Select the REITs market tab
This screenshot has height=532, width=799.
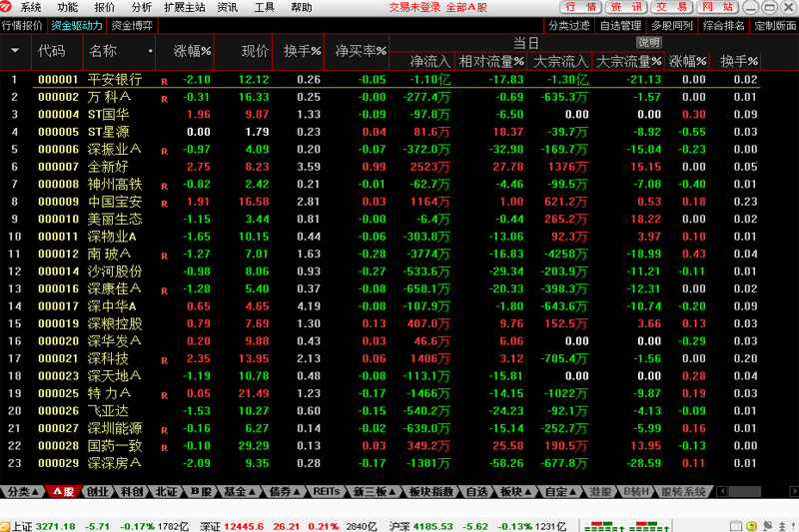pos(327,492)
